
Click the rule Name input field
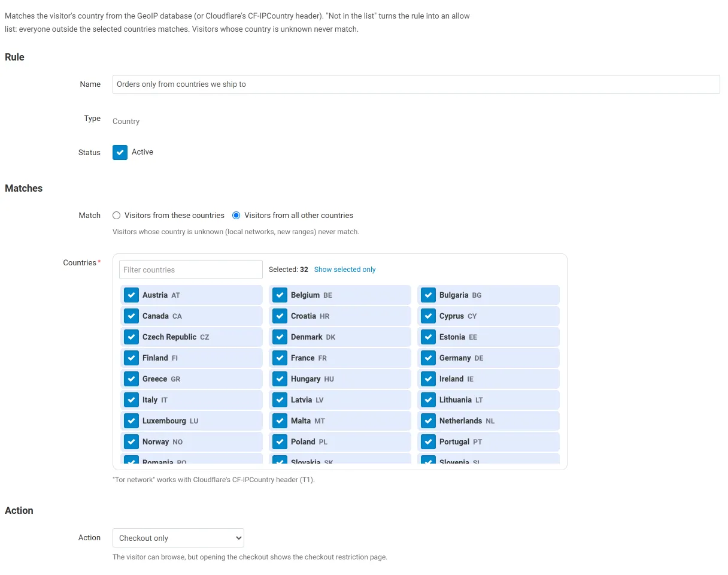416,84
